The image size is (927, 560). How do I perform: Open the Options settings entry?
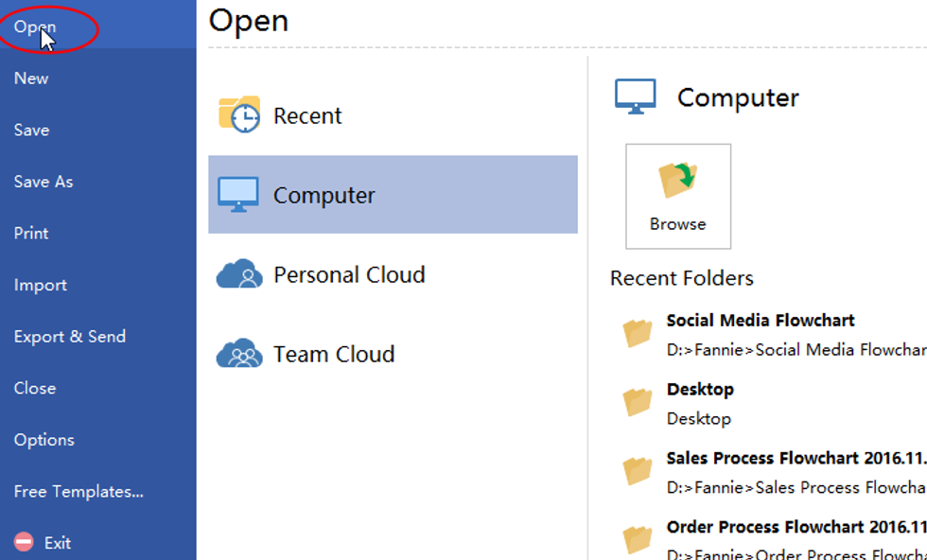pyautogui.click(x=44, y=440)
